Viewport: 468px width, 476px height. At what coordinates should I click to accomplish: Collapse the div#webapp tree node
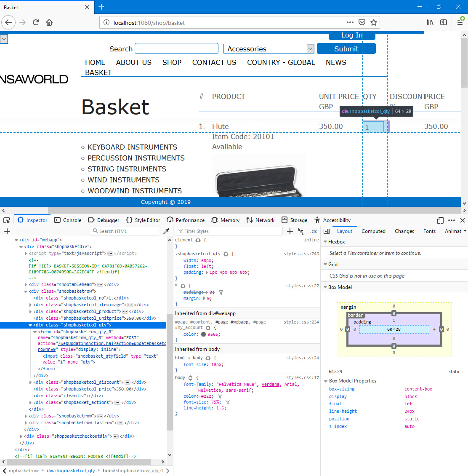click(16, 240)
